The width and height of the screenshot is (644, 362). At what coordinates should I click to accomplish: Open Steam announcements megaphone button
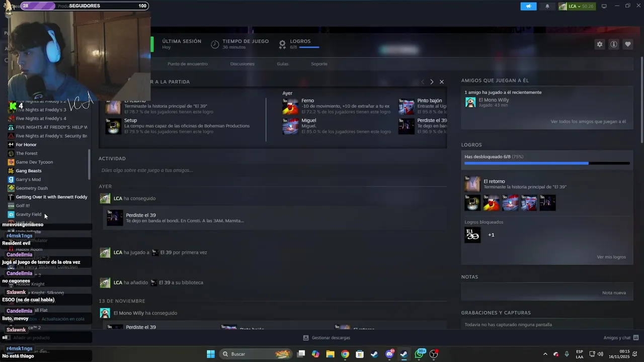pyautogui.click(x=528, y=6)
